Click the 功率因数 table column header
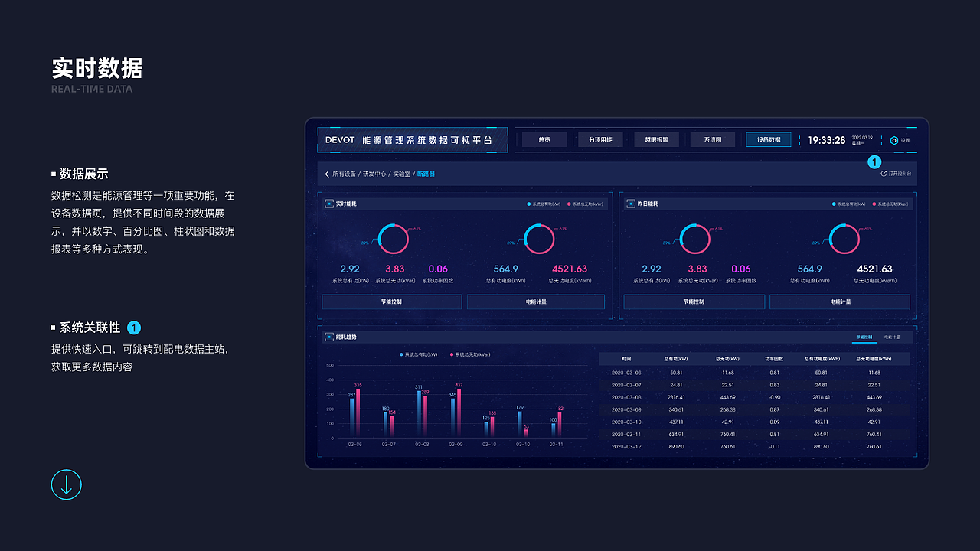This screenshot has height=551, width=980. coord(775,358)
